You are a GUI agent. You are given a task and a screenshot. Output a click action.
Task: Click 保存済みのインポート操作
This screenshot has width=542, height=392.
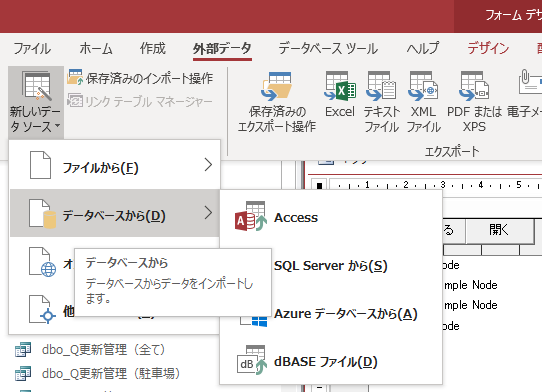(x=140, y=78)
